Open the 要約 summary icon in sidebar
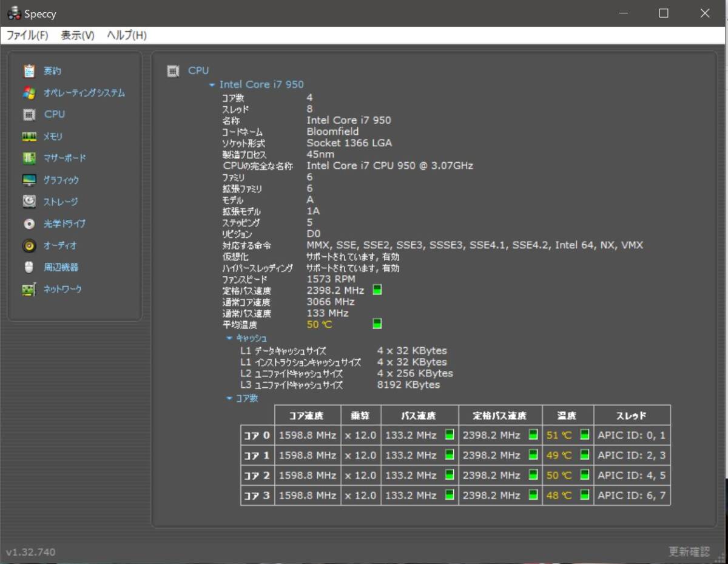Viewport: 728px width, 564px height. (x=29, y=71)
